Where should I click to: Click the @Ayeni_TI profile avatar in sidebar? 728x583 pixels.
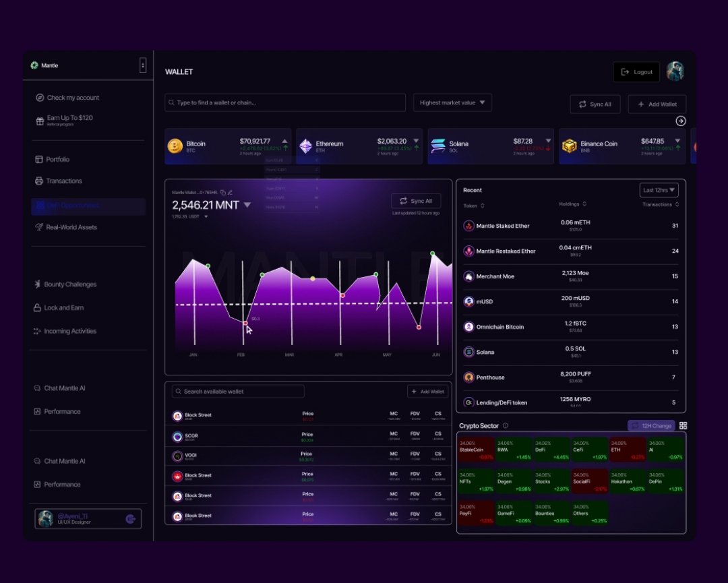[46, 519]
